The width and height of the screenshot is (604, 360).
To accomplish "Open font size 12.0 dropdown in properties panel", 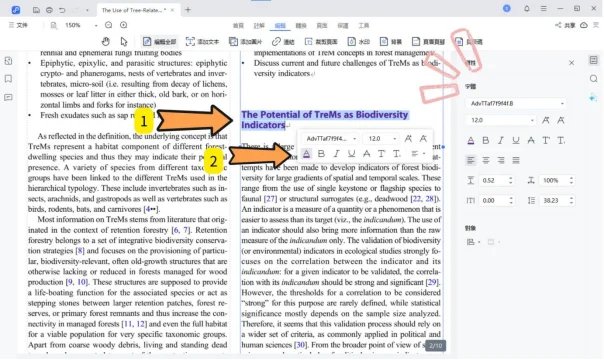I will 532,121.
